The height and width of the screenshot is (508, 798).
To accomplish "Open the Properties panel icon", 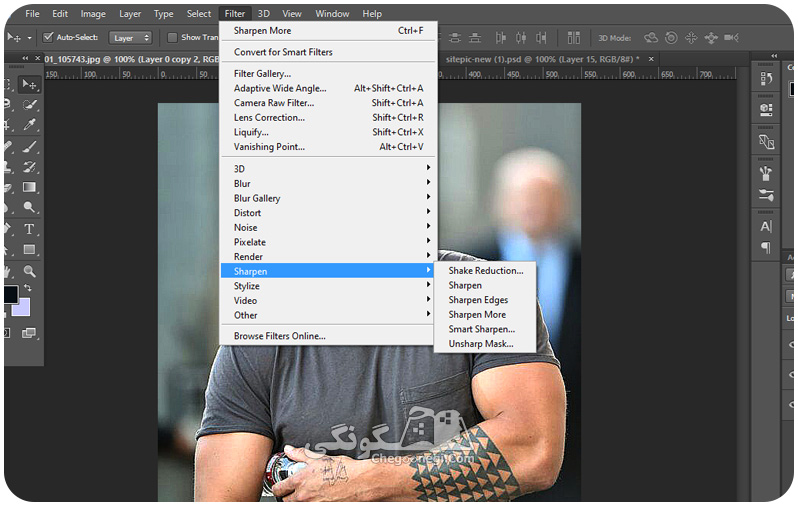I will [x=766, y=109].
